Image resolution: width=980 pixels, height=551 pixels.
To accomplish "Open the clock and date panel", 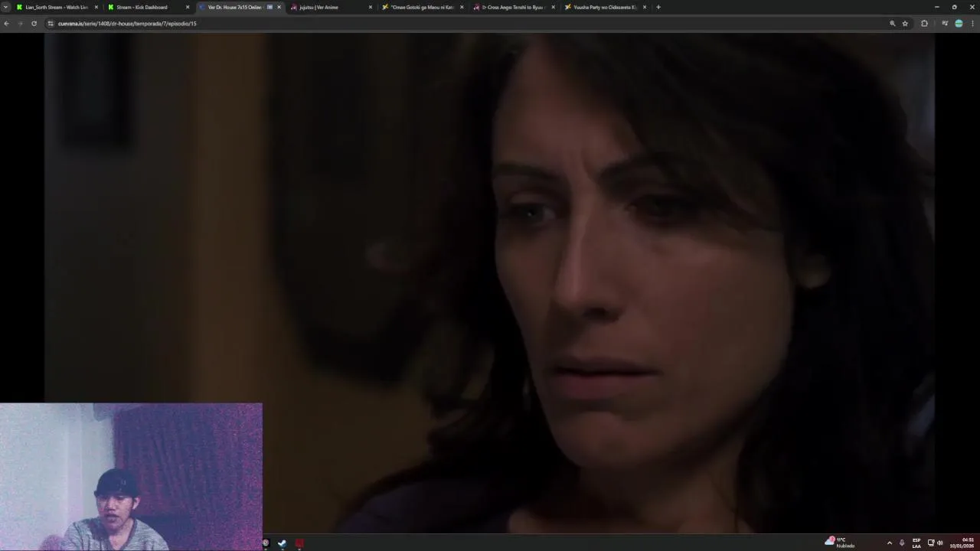I will click(x=962, y=543).
